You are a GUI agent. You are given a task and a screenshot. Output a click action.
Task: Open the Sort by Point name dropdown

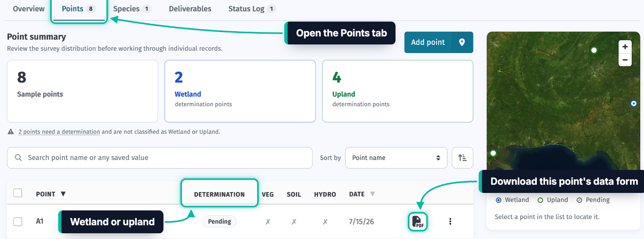[396, 158]
